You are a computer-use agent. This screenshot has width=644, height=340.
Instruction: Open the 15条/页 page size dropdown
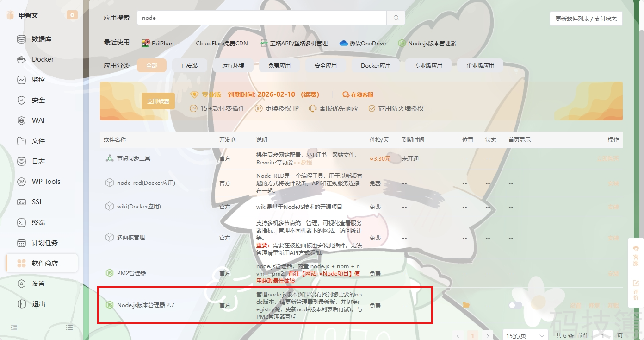pos(525,335)
